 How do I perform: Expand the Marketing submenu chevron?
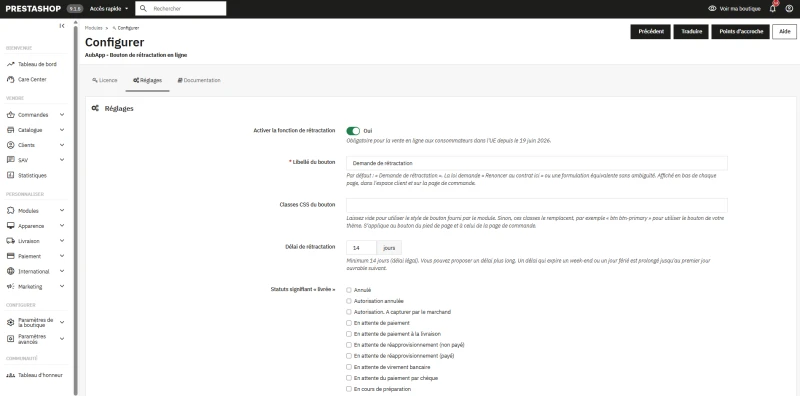(62, 286)
